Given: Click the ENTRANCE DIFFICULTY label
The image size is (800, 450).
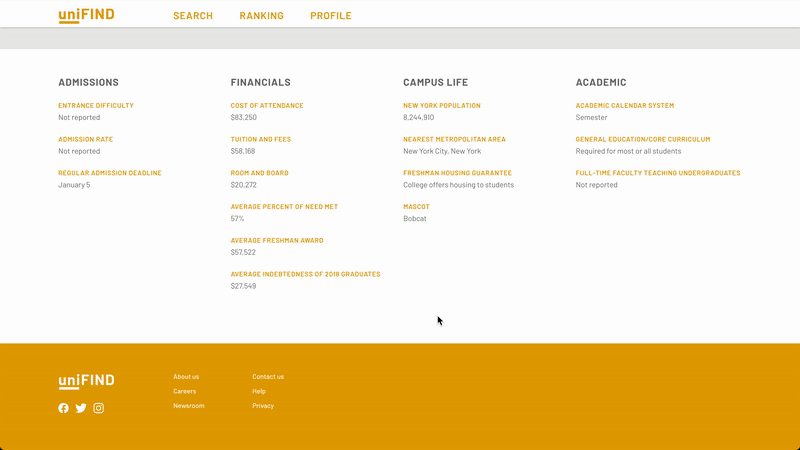Looking at the screenshot, I should click(x=96, y=106).
